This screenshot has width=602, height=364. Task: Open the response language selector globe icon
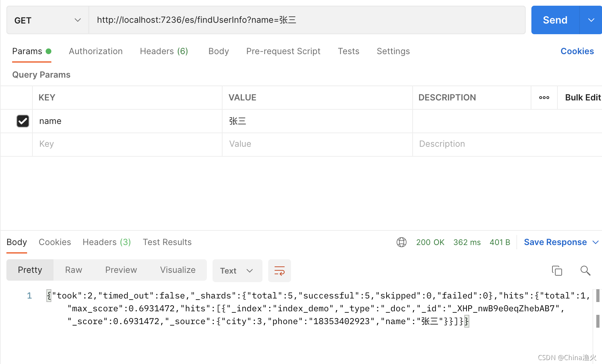point(401,242)
